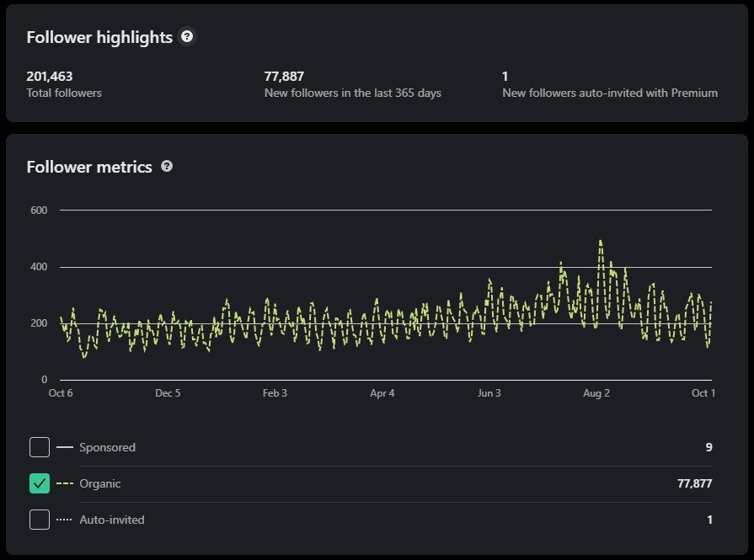Select the Auto-invited legend label
This screenshot has height=560, width=754.
click(111, 520)
